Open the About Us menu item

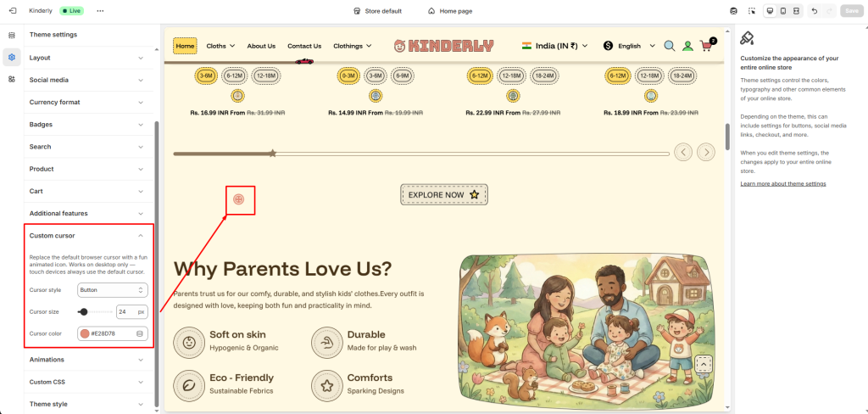click(261, 46)
